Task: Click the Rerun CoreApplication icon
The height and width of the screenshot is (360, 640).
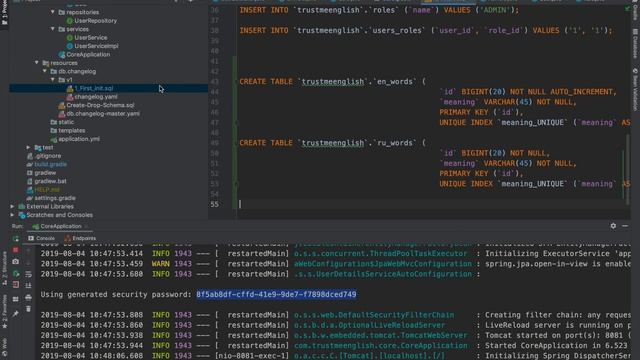Action: tap(16, 239)
